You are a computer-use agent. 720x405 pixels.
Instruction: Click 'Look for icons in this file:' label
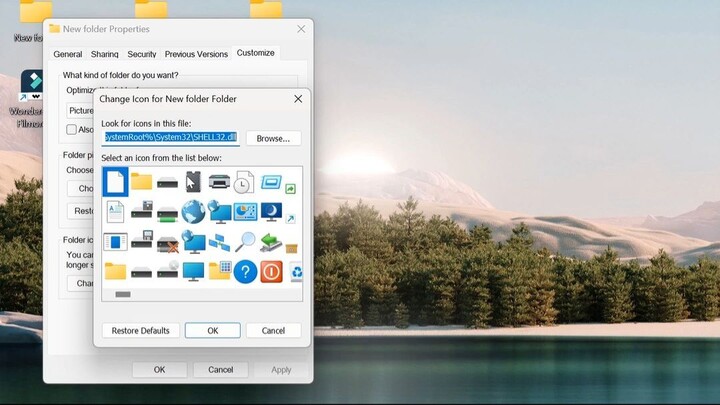(146, 123)
